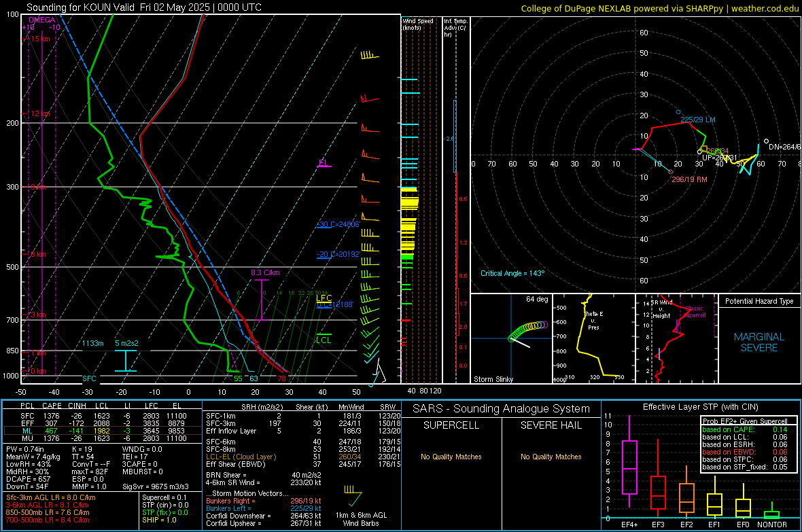Click the Bunkers Right = 296/19 kt line
Viewport: 802px width, 532px height.
264,501
